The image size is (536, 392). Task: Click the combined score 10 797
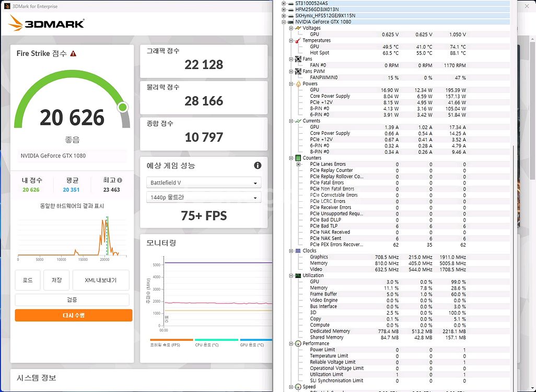(204, 137)
